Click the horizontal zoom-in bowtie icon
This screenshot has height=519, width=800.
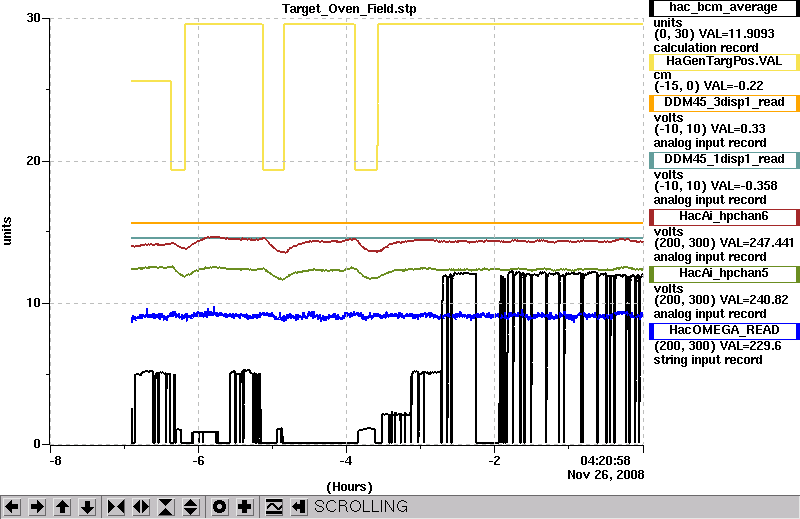(x=116, y=507)
